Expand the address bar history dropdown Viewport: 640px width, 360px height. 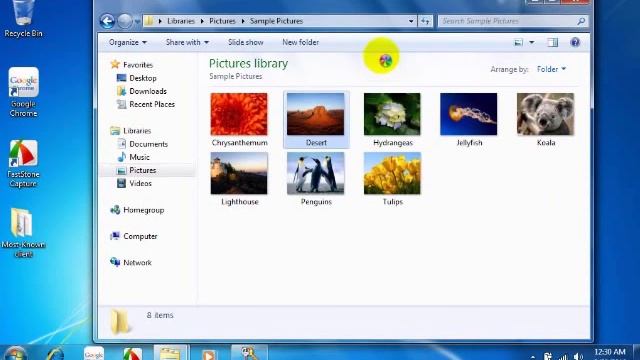411,21
